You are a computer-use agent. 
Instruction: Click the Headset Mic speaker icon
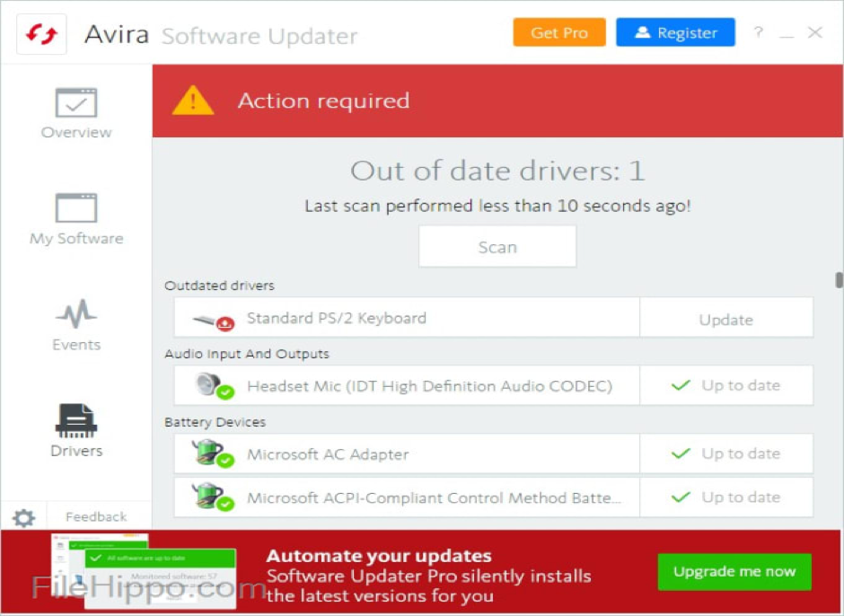(x=214, y=386)
